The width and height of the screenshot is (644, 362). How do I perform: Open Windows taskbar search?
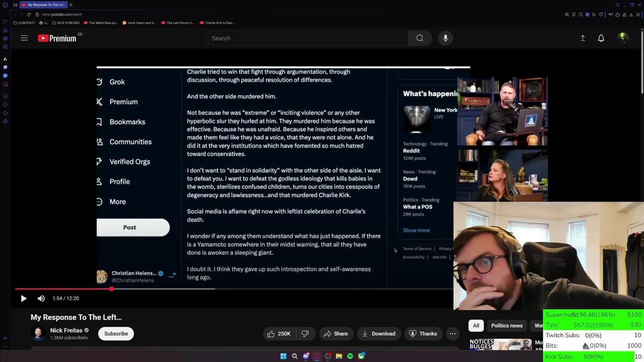294,356
